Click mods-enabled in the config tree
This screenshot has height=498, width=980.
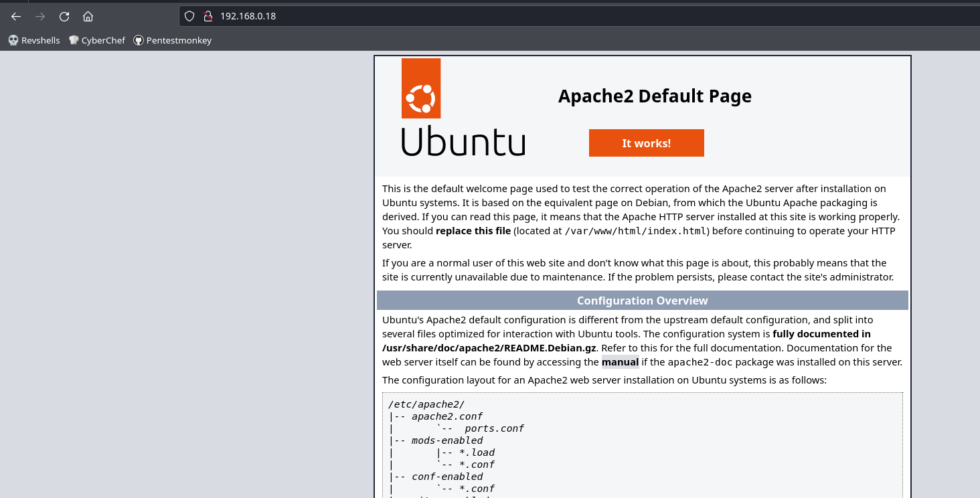tap(447, 440)
